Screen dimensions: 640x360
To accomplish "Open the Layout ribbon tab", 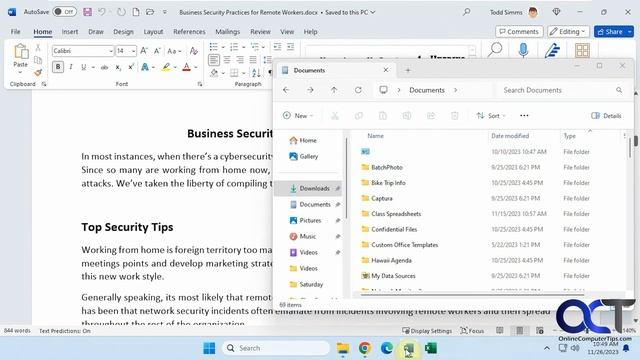I will tap(153, 31).
